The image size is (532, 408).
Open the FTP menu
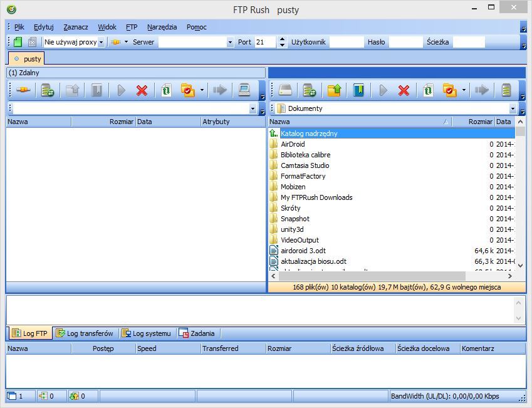(132, 27)
